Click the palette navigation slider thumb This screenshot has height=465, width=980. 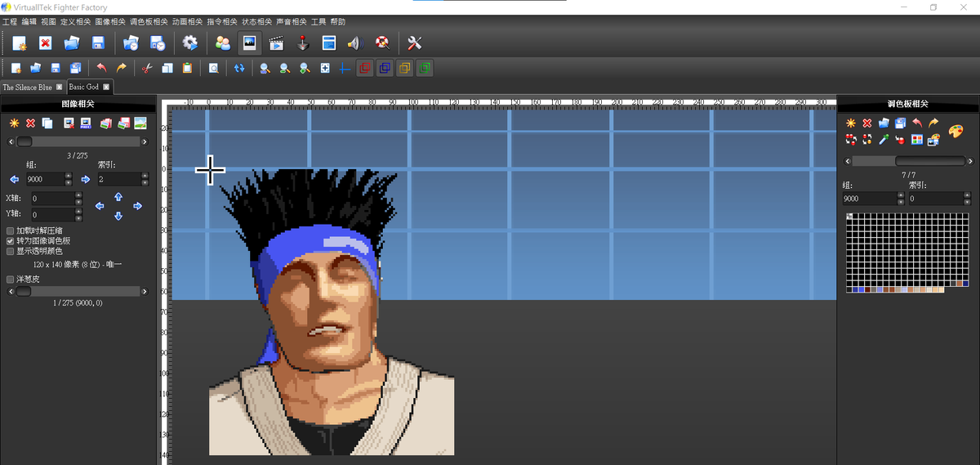point(929,161)
